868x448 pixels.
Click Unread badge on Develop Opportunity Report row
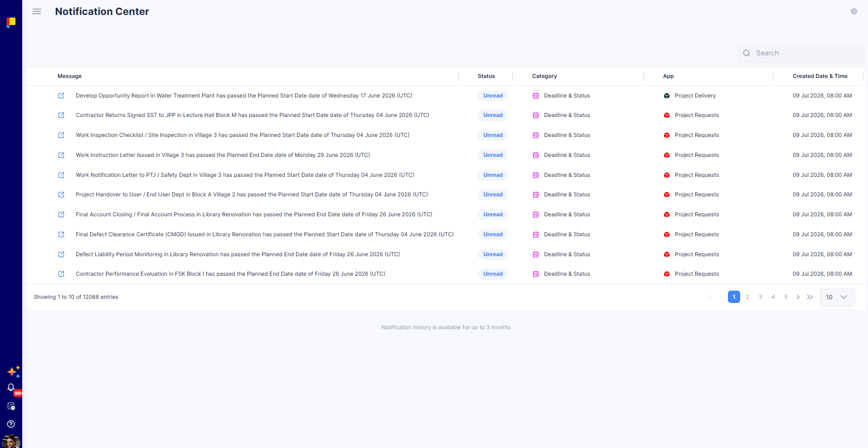click(493, 96)
